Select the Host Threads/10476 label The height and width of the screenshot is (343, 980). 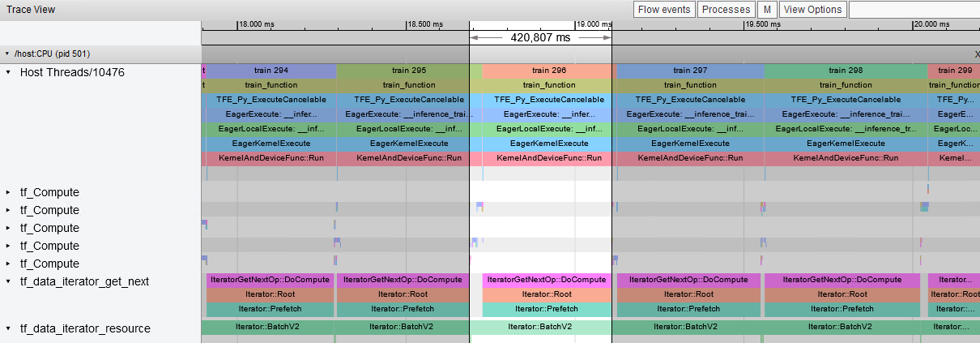click(72, 72)
